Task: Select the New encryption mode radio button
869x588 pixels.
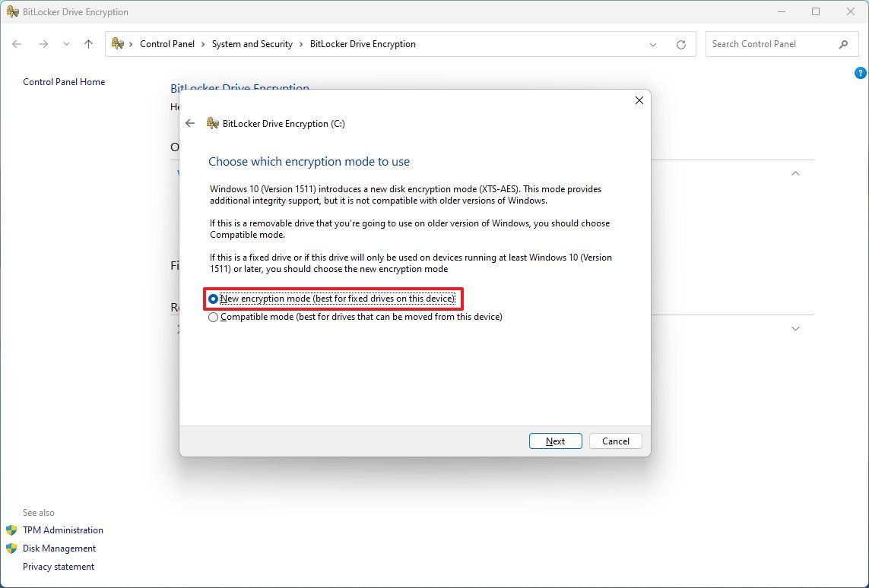Action: coord(213,299)
